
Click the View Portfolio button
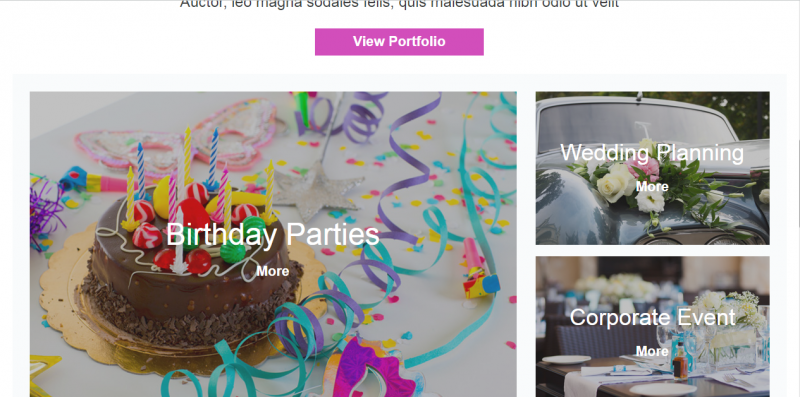[x=399, y=42]
